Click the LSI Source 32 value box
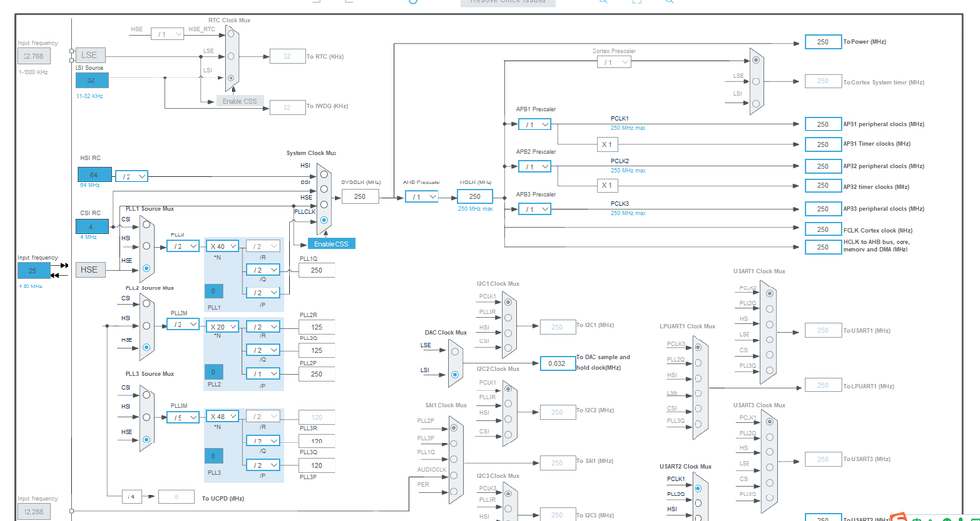The image size is (980, 521). coord(92,80)
